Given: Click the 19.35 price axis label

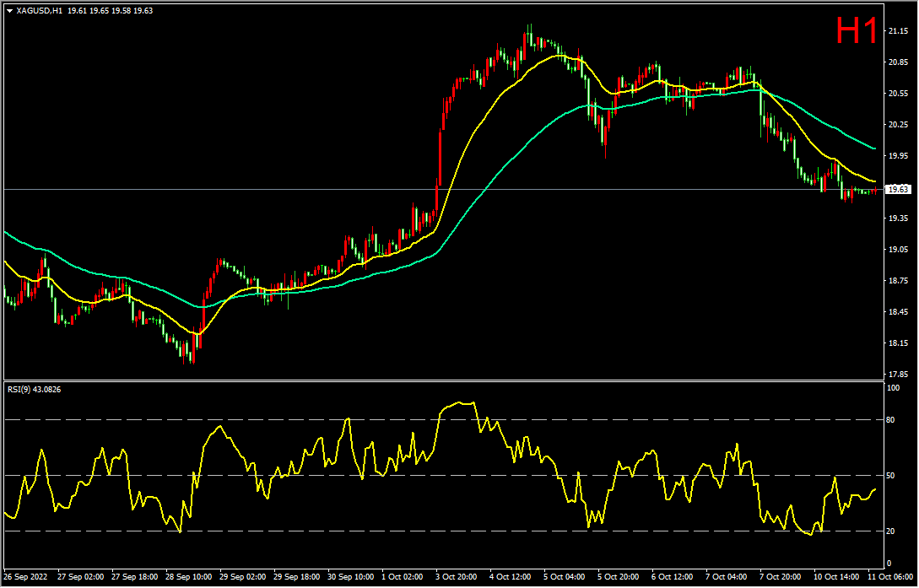Looking at the screenshot, I should click(899, 218).
